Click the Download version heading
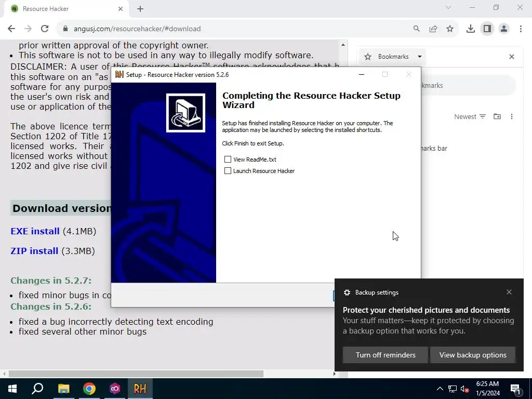Screen dimensions: 532x399 click(62, 208)
